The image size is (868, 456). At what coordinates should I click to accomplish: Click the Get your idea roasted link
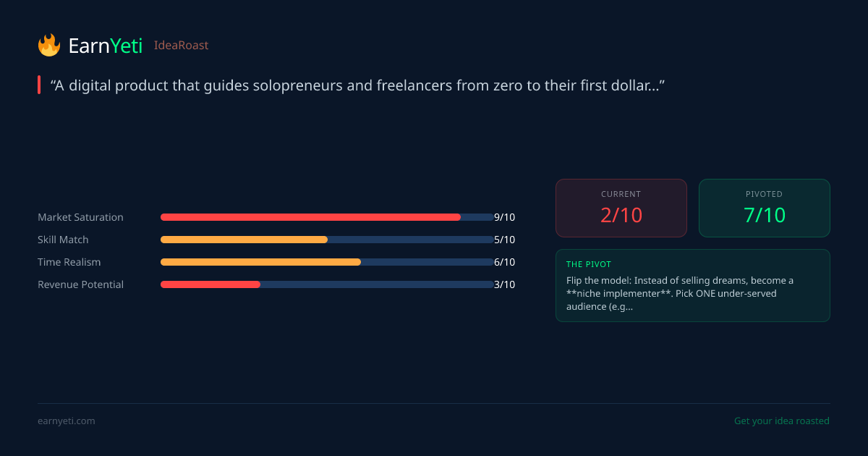[781, 421]
